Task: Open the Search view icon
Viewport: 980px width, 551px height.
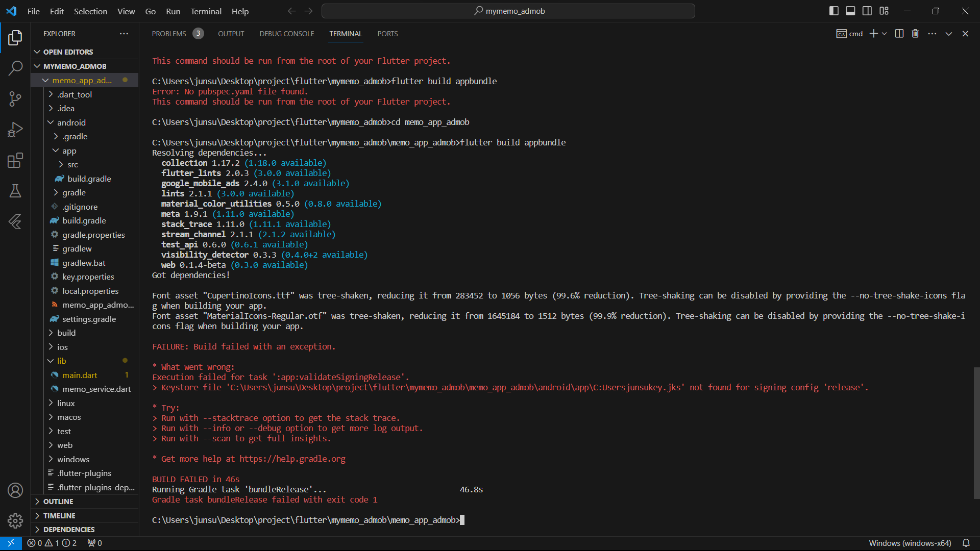Action: click(x=15, y=68)
